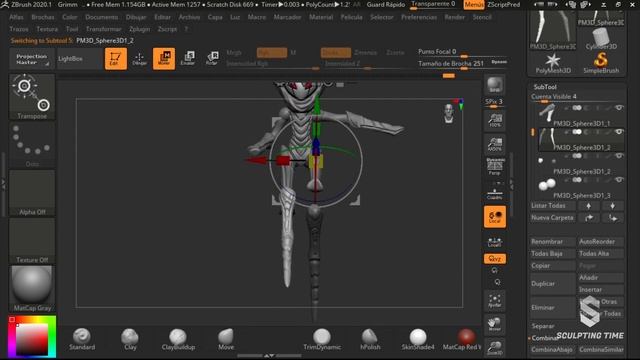Open the Alfas menu

pyautogui.click(x=16, y=17)
